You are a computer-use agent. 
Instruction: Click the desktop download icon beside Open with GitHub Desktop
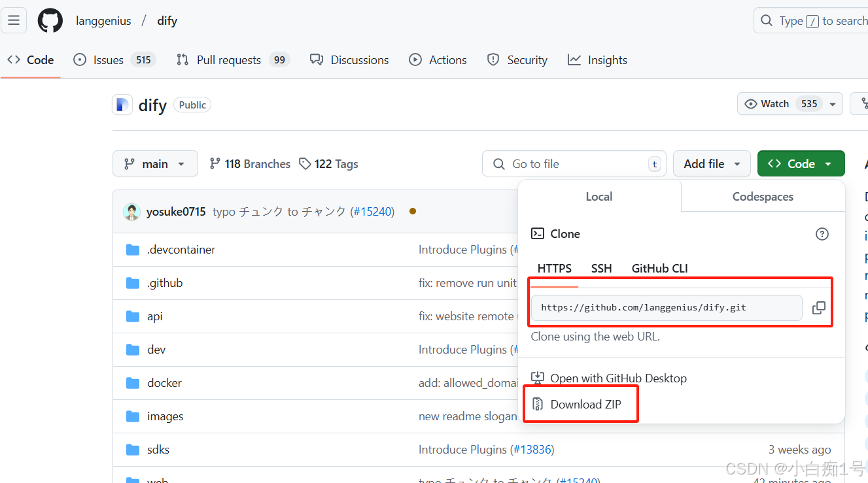tap(538, 378)
